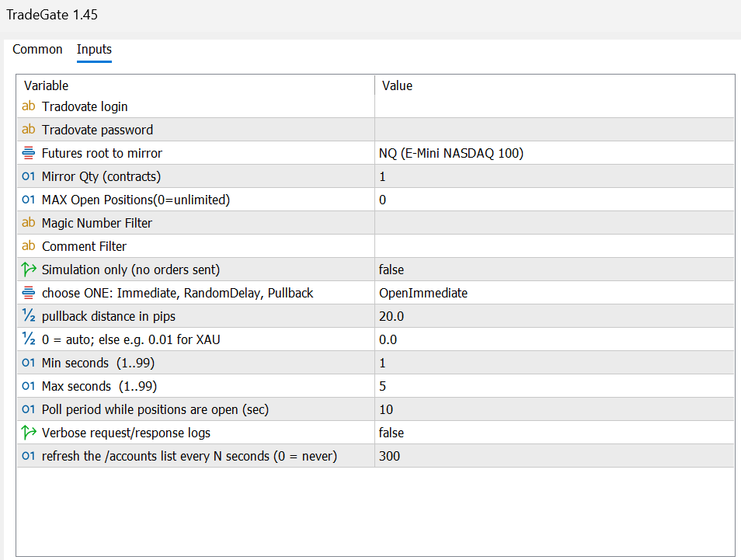This screenshot has width=741, height=560.
Task: Click the string icon beside Tradovate login
Action: click(29, 106)
